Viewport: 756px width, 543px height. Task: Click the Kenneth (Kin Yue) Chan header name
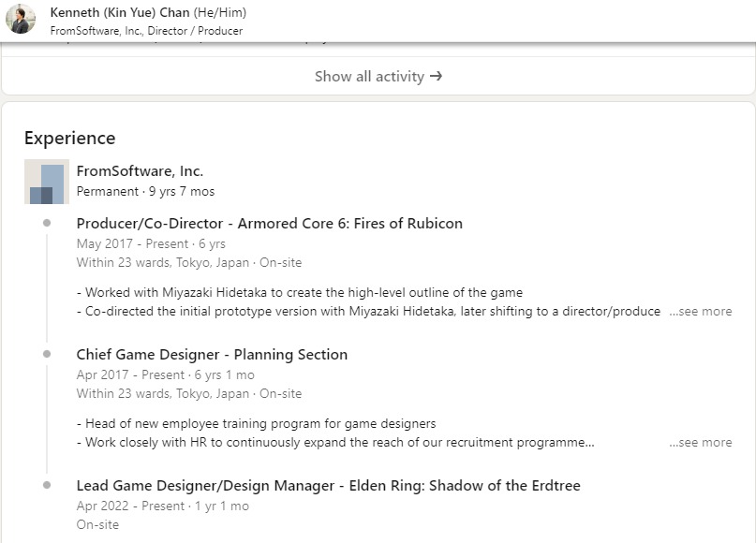click(x=119, y=13)
